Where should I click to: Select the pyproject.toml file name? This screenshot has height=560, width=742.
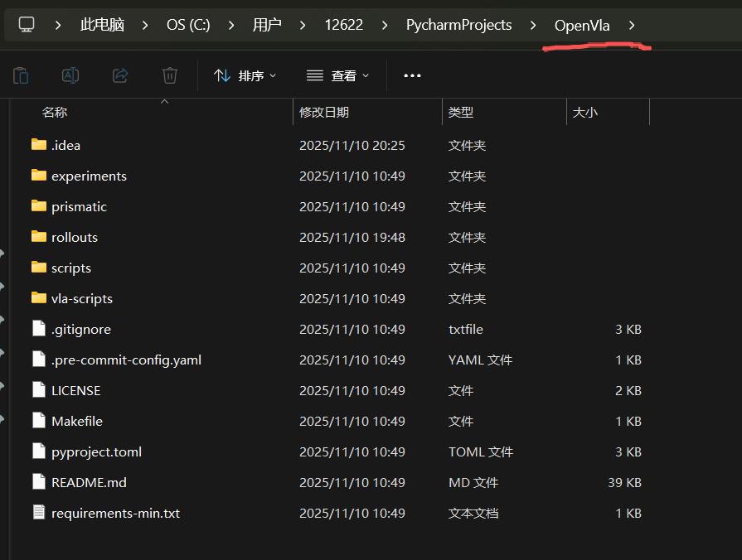[96, 451]
